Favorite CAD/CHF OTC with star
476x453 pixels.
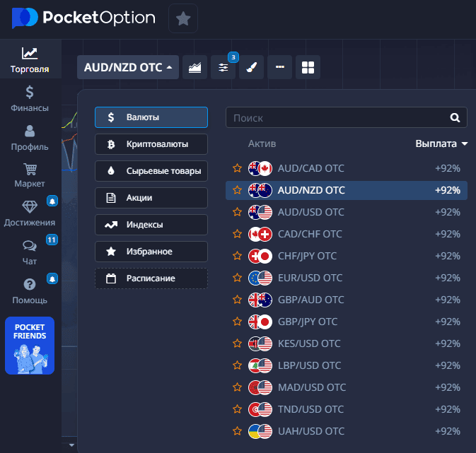[237, 234]
